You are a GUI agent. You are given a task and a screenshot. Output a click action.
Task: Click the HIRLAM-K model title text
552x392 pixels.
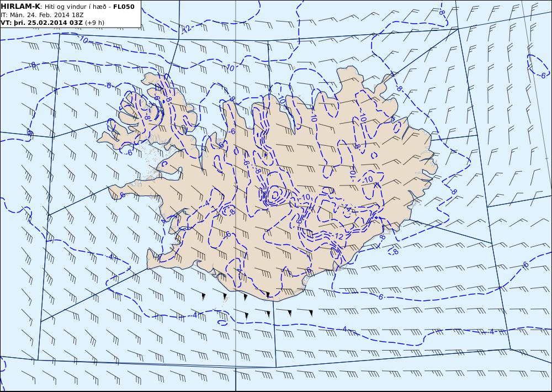pyautogui.click(x=20, y=6)
